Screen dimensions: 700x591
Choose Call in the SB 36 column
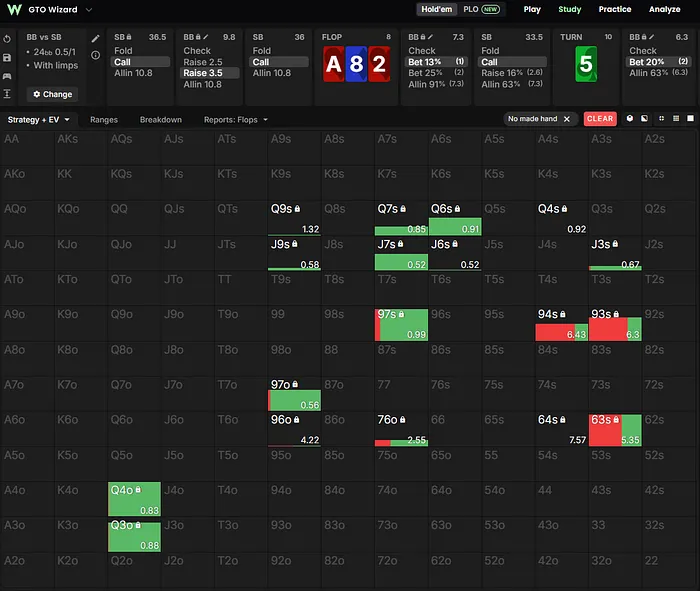coord(279,62)
